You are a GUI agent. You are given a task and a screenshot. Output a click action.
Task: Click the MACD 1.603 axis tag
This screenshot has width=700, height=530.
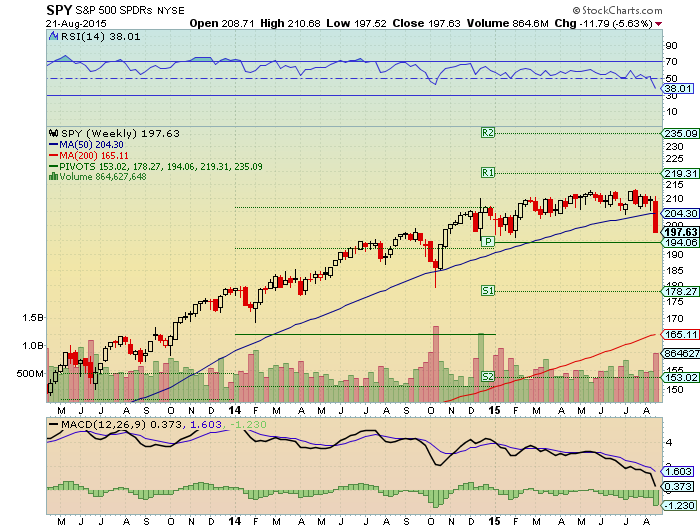pos(679,472)
